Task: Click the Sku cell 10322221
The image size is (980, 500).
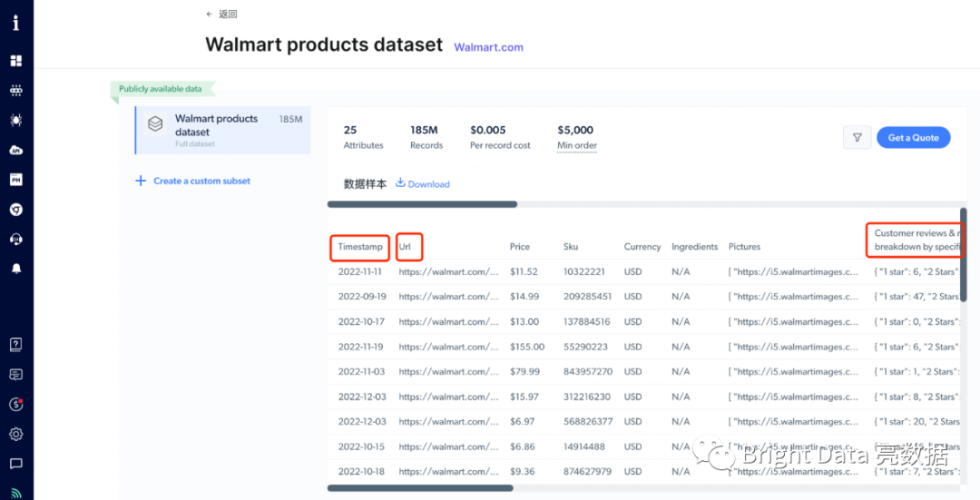Action: 583,272
